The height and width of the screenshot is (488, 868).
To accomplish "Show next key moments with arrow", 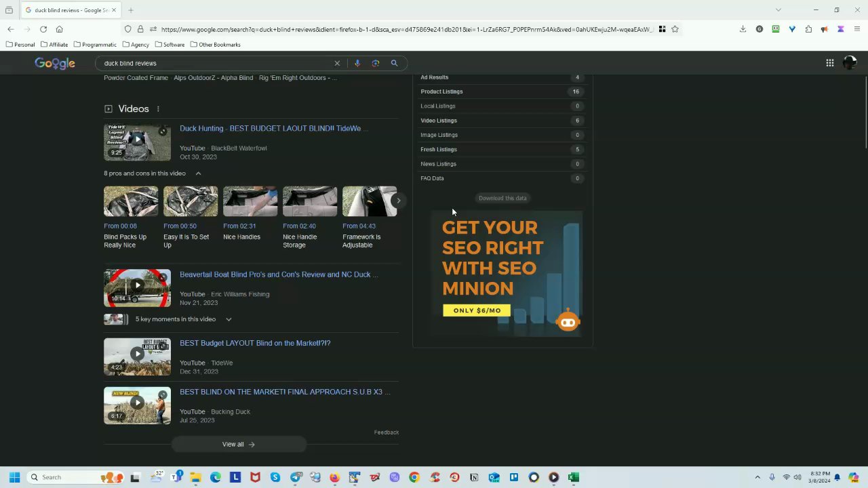I will tap(399, 201).
